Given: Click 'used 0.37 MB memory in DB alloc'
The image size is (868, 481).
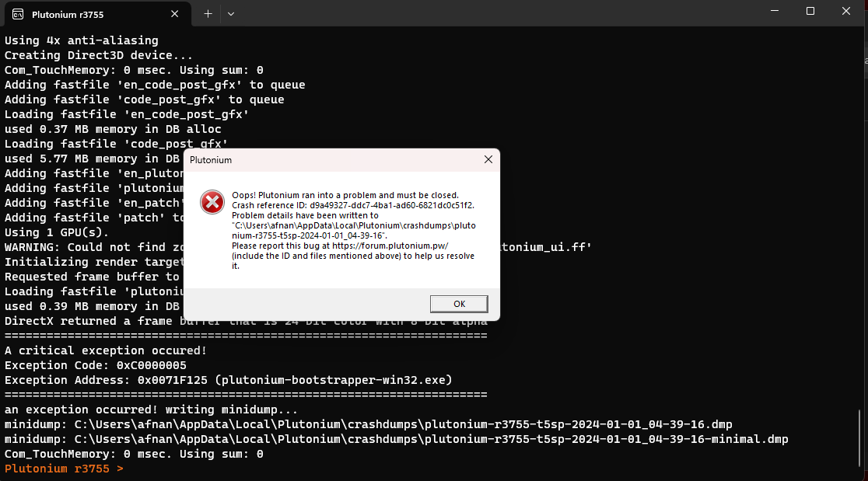Looking at the screenshot, I should click(x=113, y=129).
